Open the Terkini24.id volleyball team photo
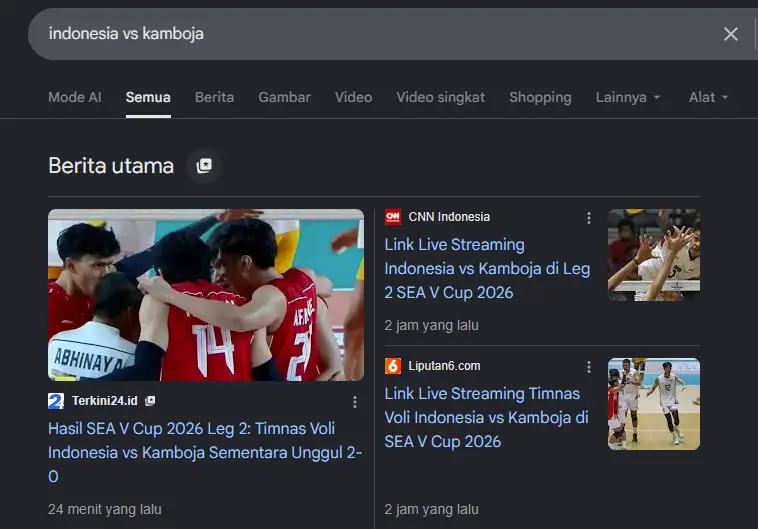758x529 pixels. [206, 295]
